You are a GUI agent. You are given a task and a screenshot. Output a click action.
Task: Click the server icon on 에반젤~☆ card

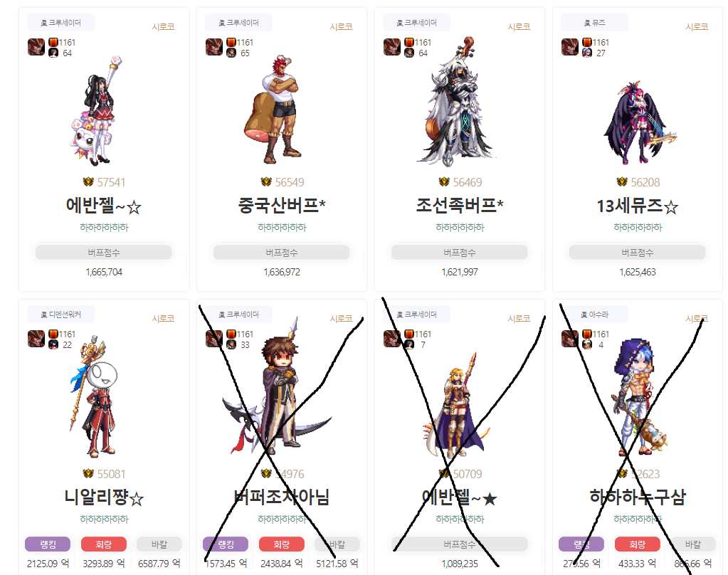pos(36,47)
